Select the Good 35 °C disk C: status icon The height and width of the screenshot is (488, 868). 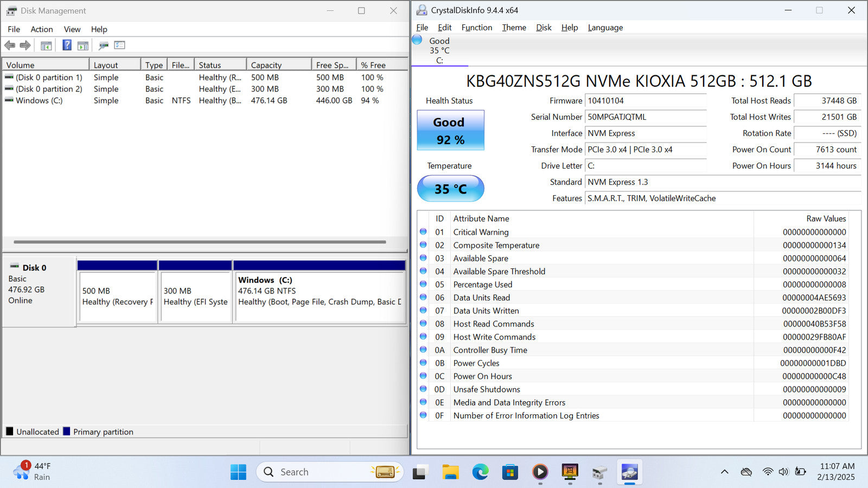click(417, 40)
